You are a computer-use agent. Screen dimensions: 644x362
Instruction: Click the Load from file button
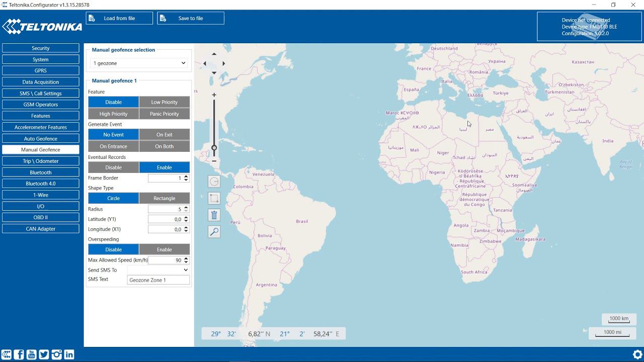click(x=119, y=18)
